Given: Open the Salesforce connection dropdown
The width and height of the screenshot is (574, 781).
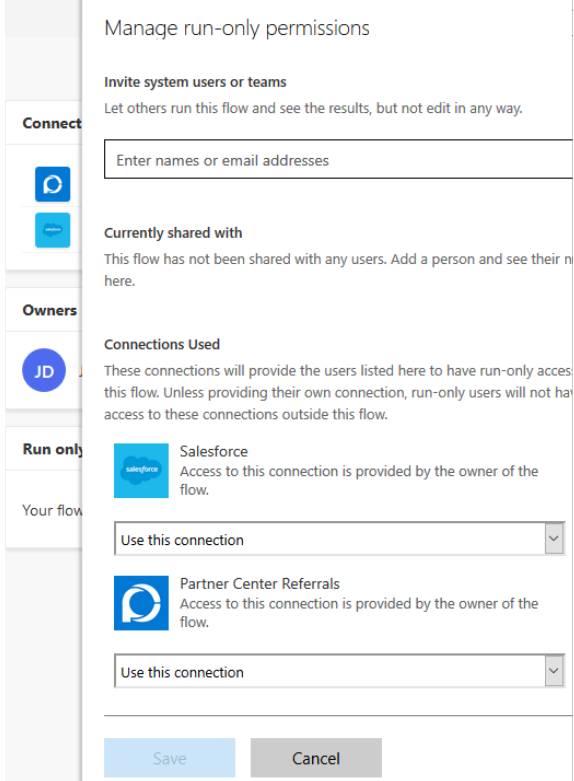Looking at the screenshot, I should point(339,538).
